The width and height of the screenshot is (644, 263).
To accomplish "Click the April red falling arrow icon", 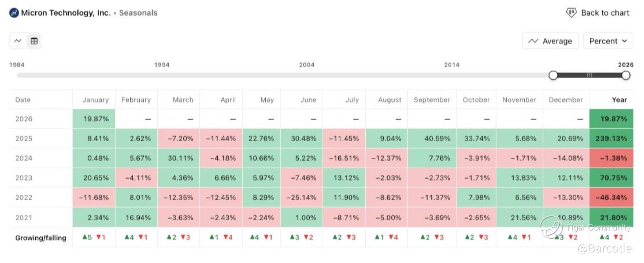I will point(226,237).
